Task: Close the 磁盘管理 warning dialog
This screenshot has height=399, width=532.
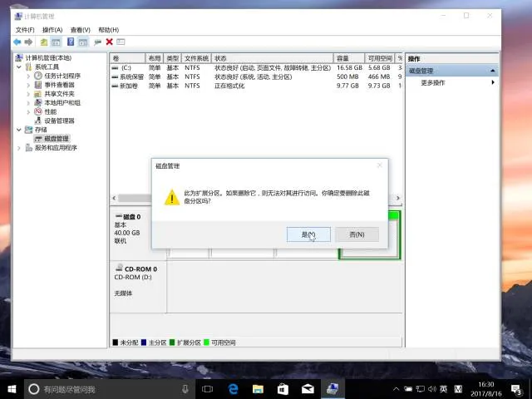Action: (380, 165)
